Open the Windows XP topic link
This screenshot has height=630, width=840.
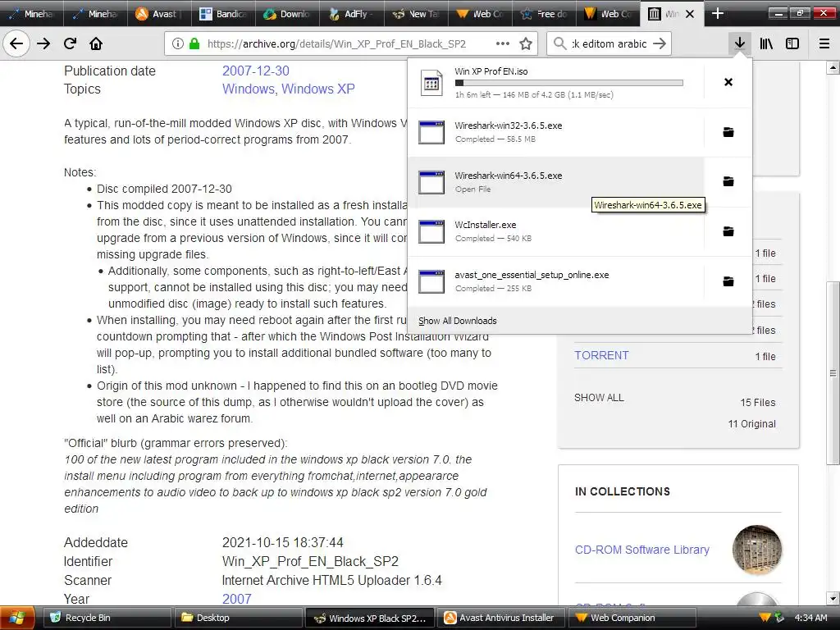(318, 89)
